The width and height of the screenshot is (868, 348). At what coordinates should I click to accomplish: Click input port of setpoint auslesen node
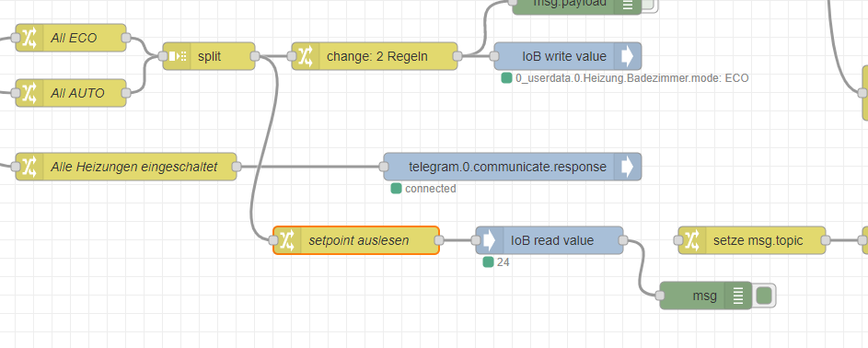[272, 240]
